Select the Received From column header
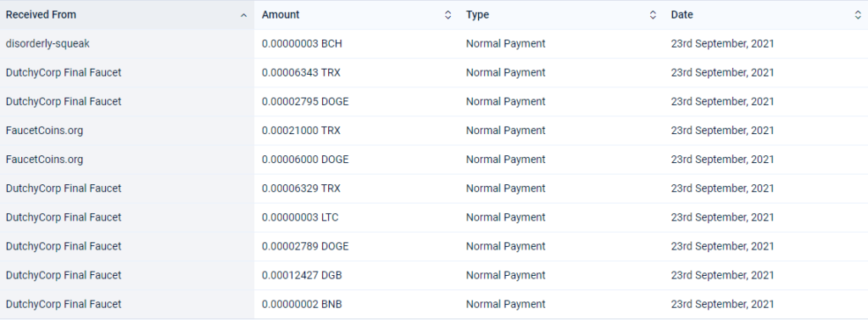The width and height of the screenshot is (868, 320). pos(127,15)
